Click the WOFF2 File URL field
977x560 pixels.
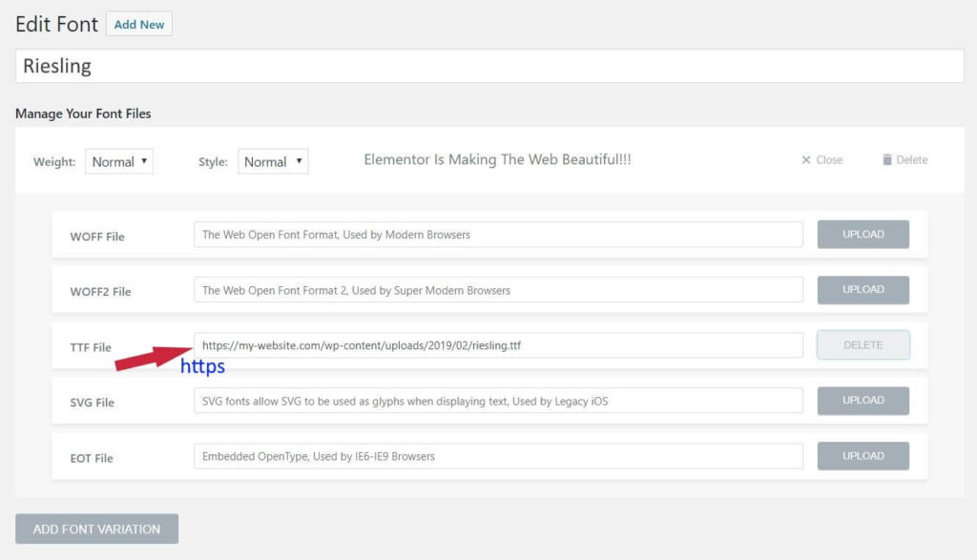497,290
